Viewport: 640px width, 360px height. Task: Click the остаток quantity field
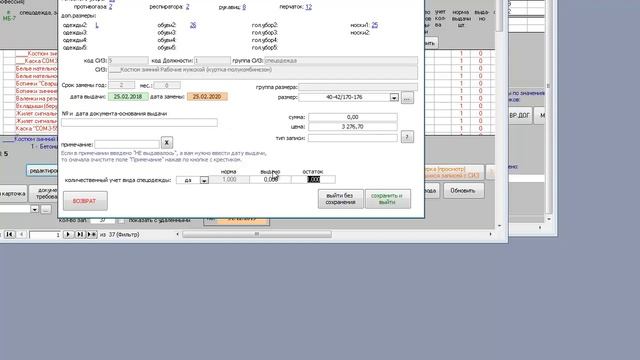click(x=313, y=180)
